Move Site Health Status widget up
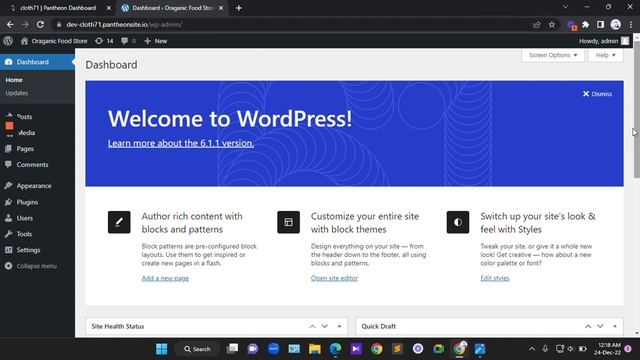The width and height of the screenshot is (640, 360). [x=312, y=326]
